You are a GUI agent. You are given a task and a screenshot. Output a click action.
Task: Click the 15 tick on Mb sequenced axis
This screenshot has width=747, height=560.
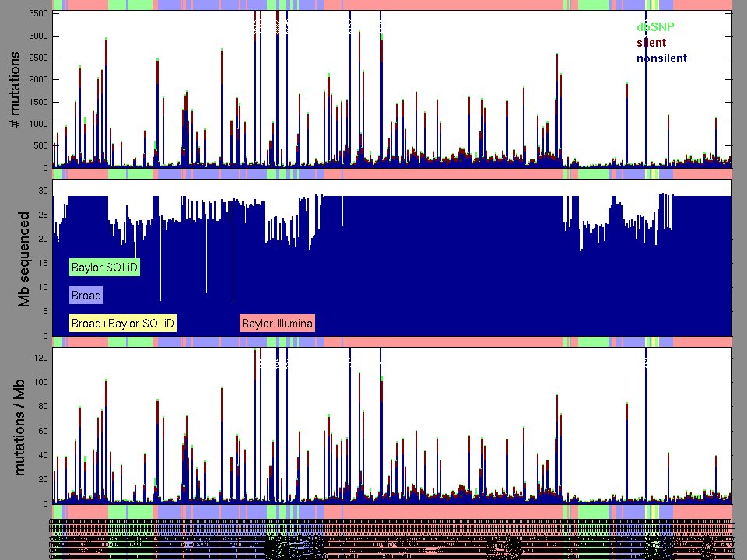coord(43,264)
